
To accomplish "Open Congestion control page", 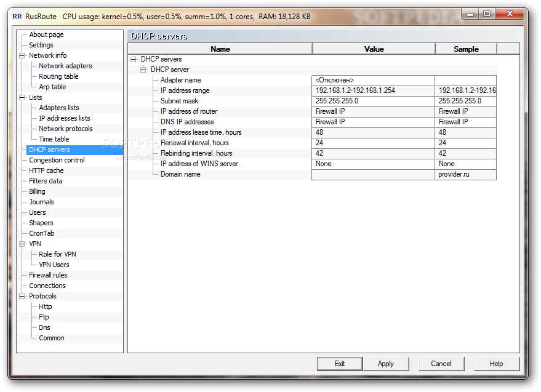I will pyautogui.click(x=57, y=160).
